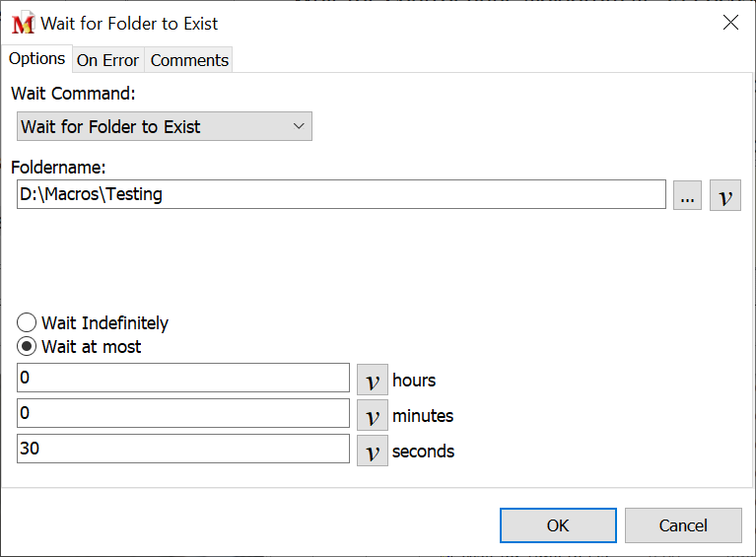Viewport: 756px width, 557px height.
Task: Focus the hours input box
Action: 182,378
